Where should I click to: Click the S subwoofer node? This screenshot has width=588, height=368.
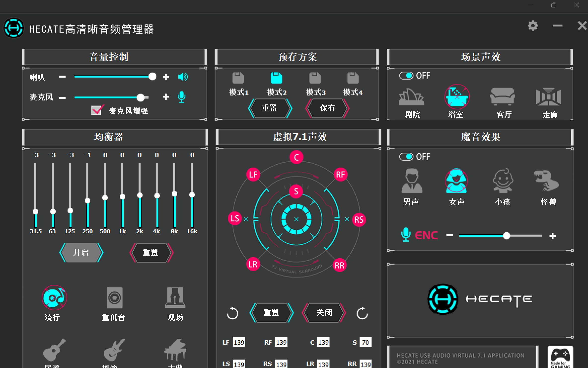click(x=296, y=191)
